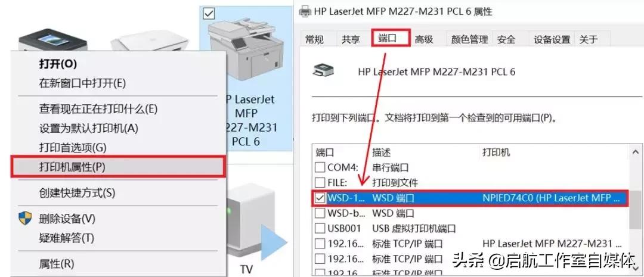Click the printer icon in the title bar
The width and height of the screenshot is (644, 277).
(305, 11)
